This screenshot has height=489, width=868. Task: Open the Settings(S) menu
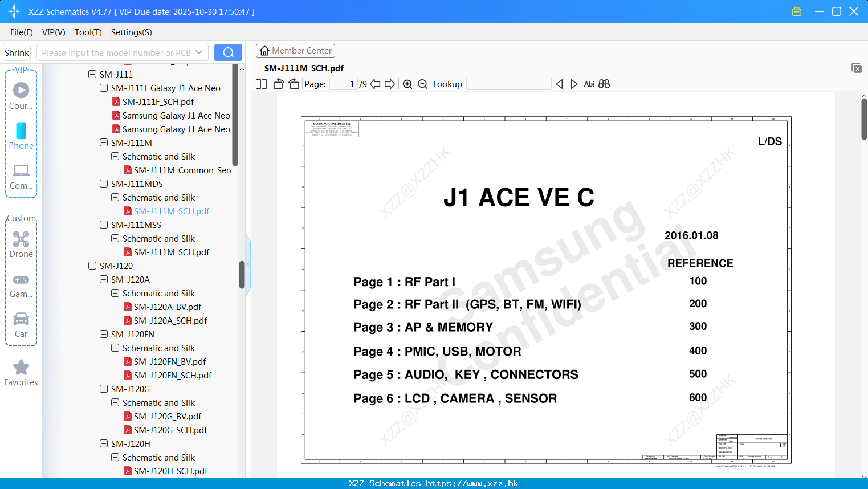click(132, 32)
